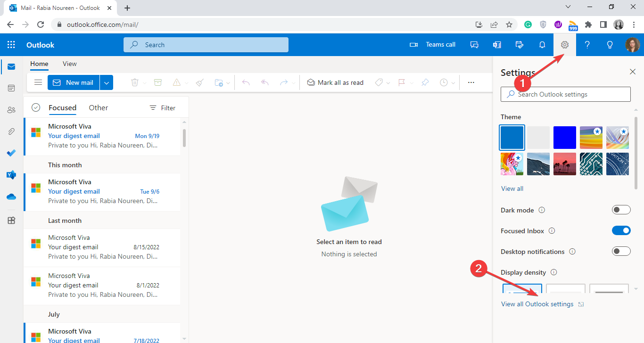Pin a message with the pin icon
Screen dimensions: 644x343
coord(425,82)
